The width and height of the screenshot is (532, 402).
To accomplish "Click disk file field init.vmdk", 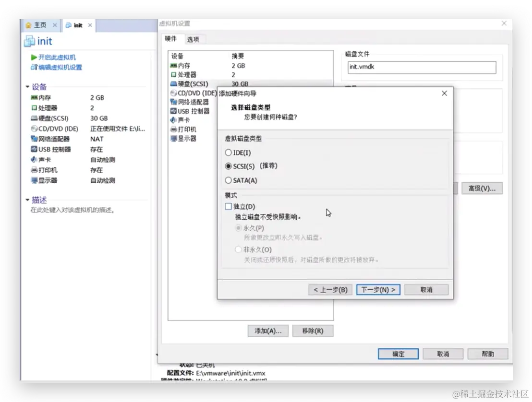I will tap(422, 67).
